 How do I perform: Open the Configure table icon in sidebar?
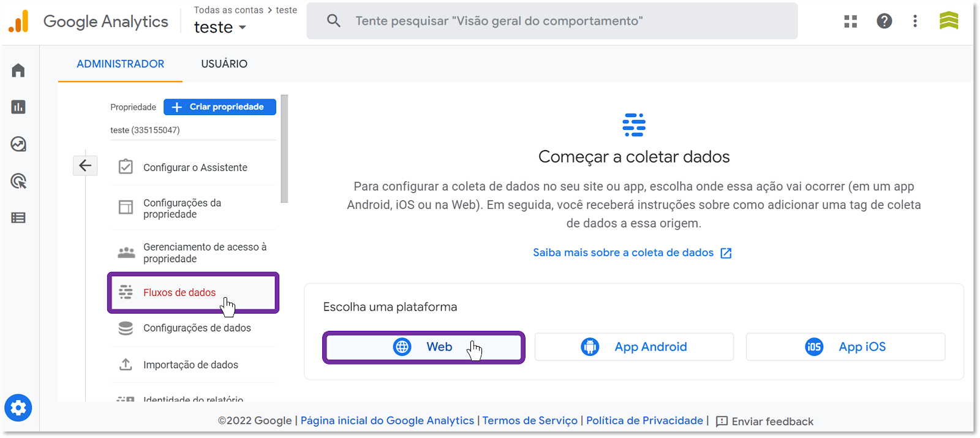18,217
